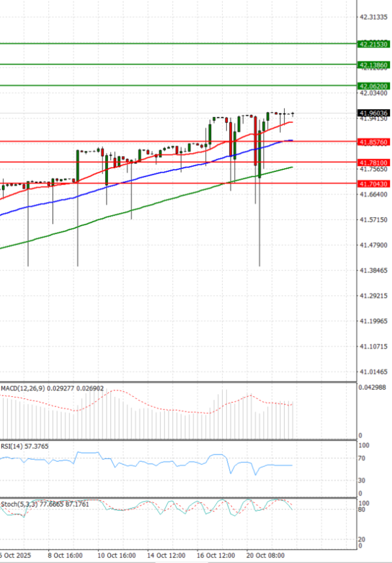This screenshot has width=392, height=563.
Task: Click the 20 Oct 08:00 time axis label
Action: pyautogui.click(x=265, y=556)
